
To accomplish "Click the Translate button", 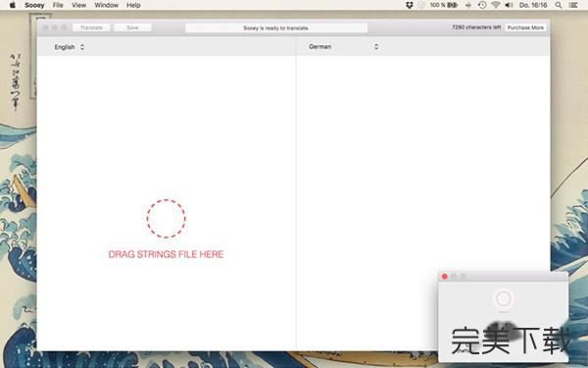I will pos(91,27).
